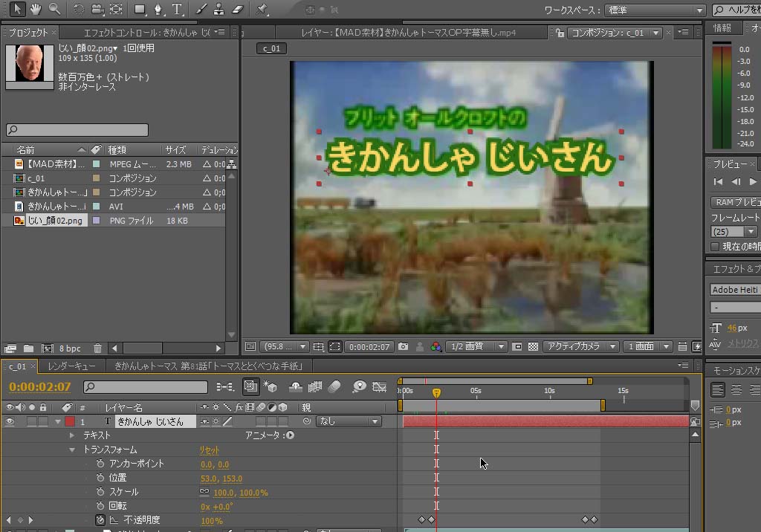
Task: Expand the テキスト property group
Action: tap(72, 435)
